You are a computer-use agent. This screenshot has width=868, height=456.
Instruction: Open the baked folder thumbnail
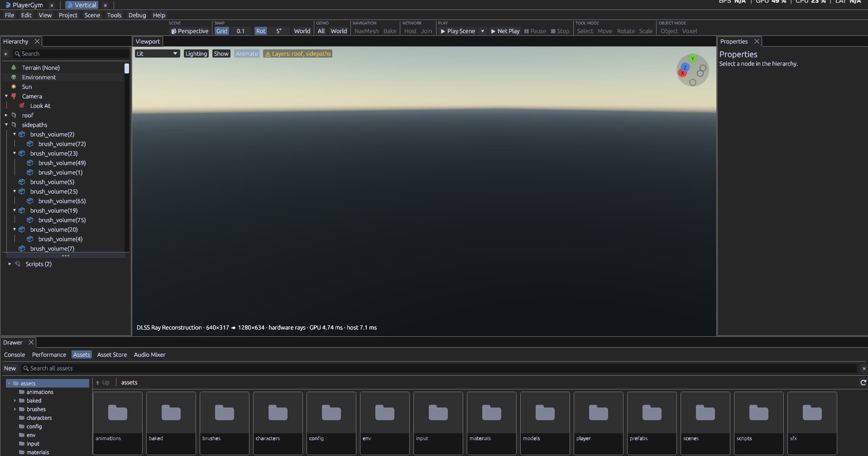[171, 423]
